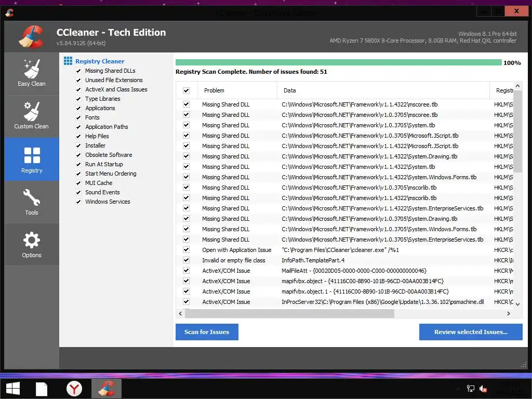The width and height of the screenshot is (532, 399).
Task: Click the vertical scrollbar thumb
Action: coord(517,131)
